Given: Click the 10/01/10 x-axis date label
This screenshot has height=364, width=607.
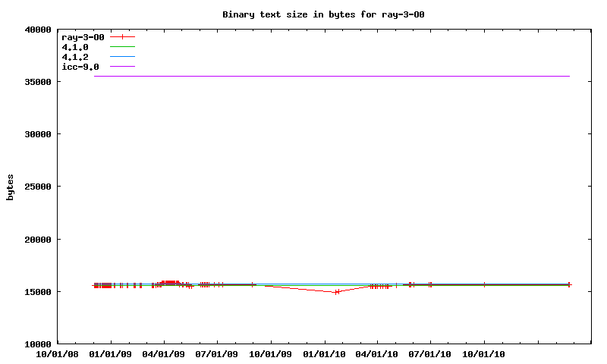Looking at the screenshot, I should (x=484, y=354).
